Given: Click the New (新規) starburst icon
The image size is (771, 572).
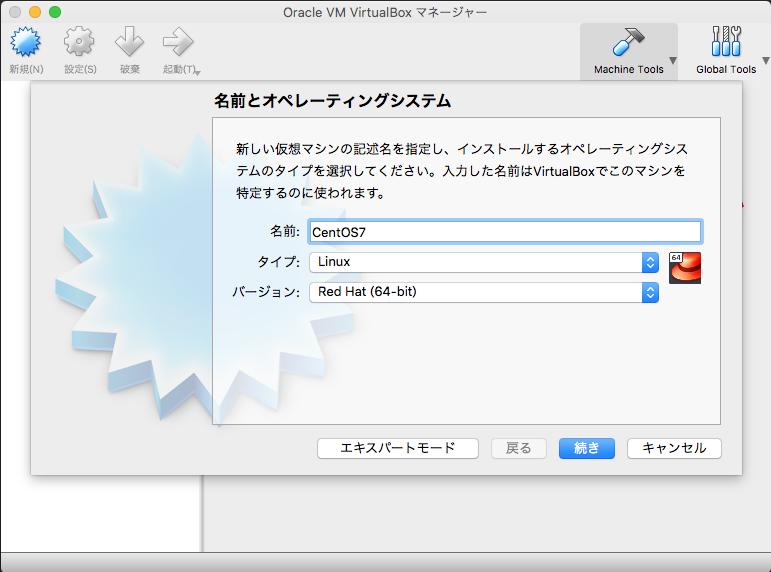Looking at the screenshot, I should point(26,42).
